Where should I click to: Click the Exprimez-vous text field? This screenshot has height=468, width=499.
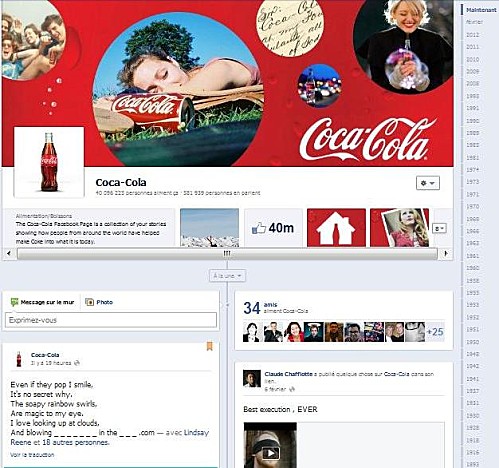[x=111, y=320]
